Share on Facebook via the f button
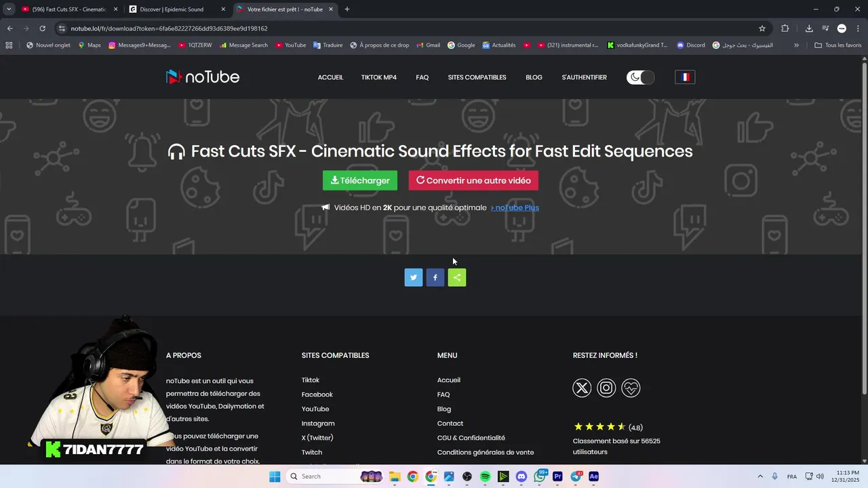Screen dimensions: 868x488 click(x=435, y=277)
